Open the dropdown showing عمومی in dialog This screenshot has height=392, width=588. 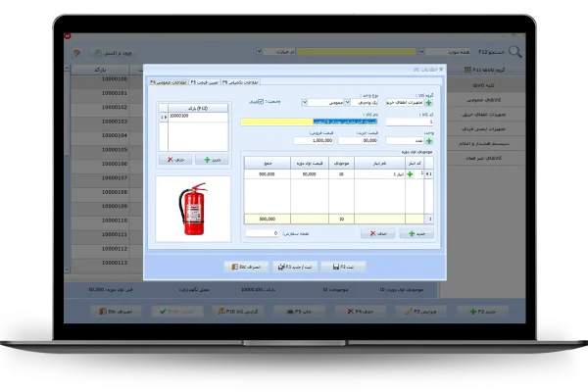point(305,102)
